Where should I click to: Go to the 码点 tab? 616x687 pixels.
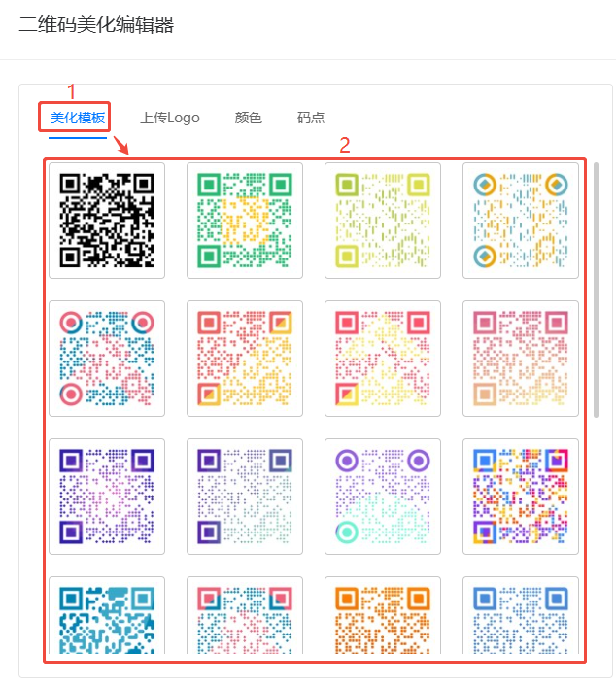click(311, 119)
